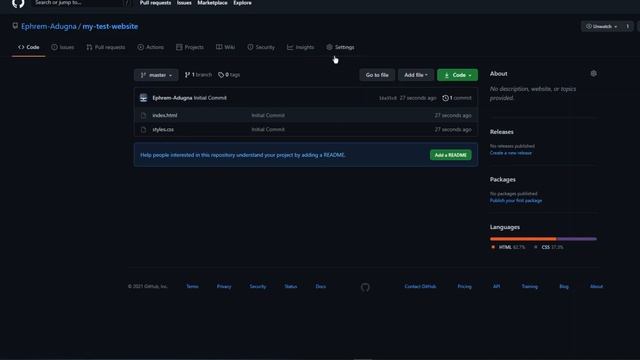640x360 pixels.
Task: Expand the master branch dropdown
Action: [156, 75]
